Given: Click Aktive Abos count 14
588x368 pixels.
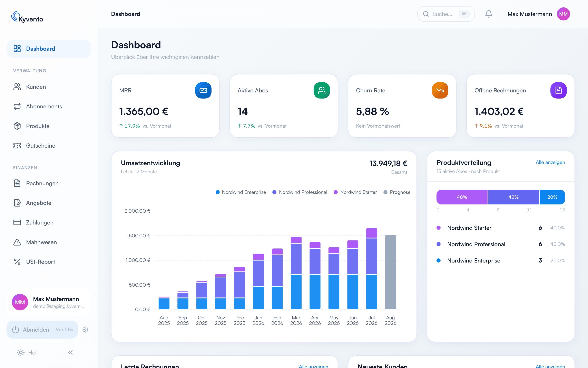Looking at the screenshot, I should point(243,111).
